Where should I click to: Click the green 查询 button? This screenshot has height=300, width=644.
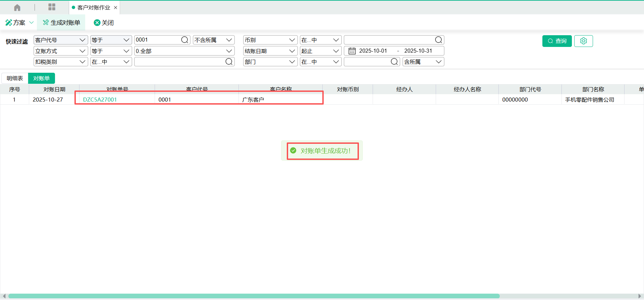557,41
